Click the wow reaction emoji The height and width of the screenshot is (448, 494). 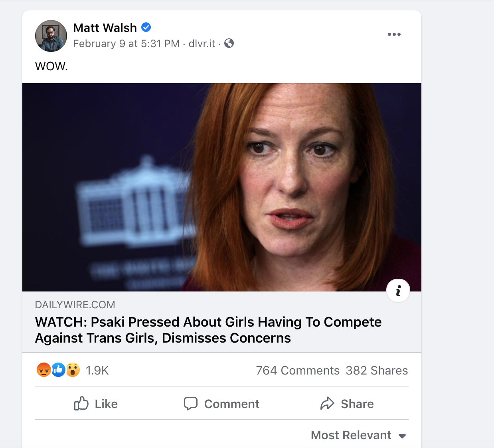[72, 370]
